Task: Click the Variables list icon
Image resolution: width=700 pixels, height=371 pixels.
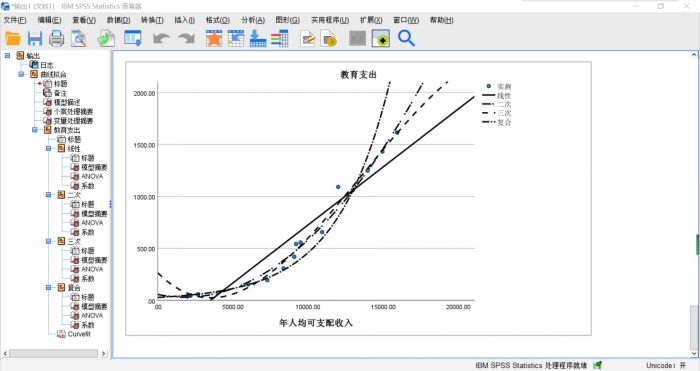Action: [280, 39]
